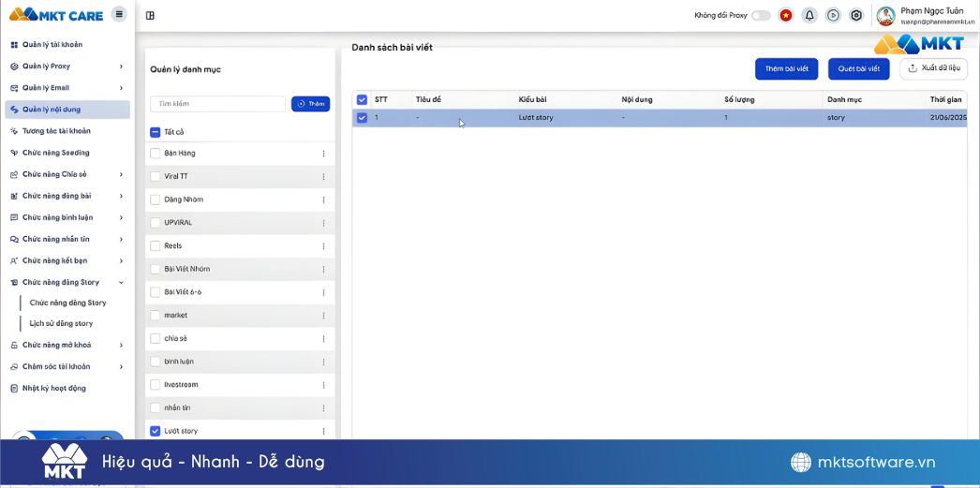This screenshot has height=488, width=980.
Task: Go to Quản lý tài khoản
Action: coord(52,44)
